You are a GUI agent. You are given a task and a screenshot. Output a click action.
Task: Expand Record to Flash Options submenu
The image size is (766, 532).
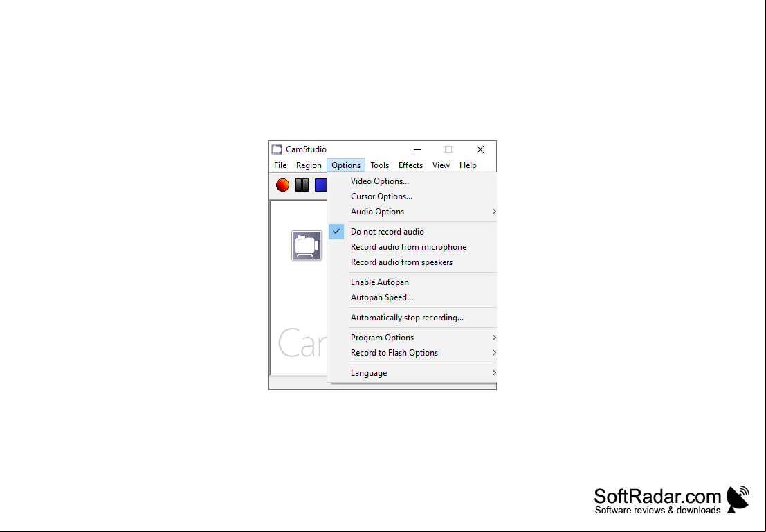[x=412, y=353]
